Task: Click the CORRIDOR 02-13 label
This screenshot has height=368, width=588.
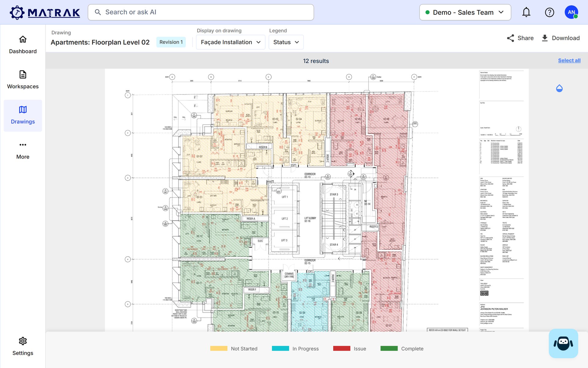Action: coord(310,175)
